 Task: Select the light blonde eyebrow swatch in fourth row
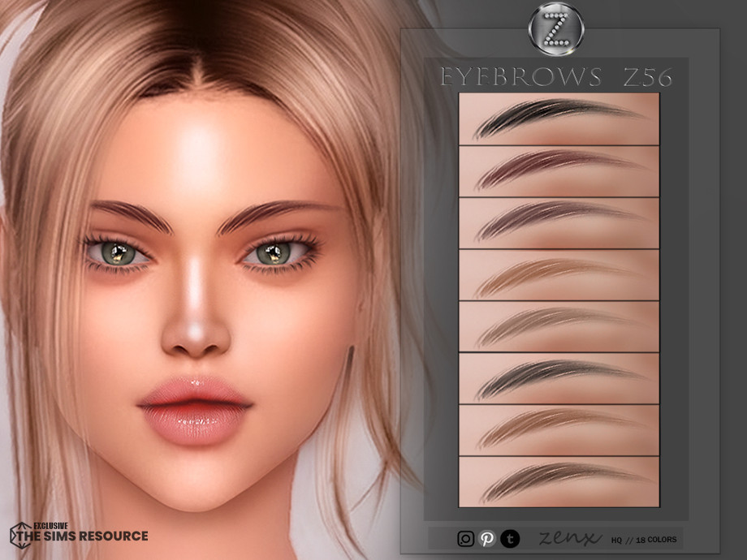click(559, 275)
